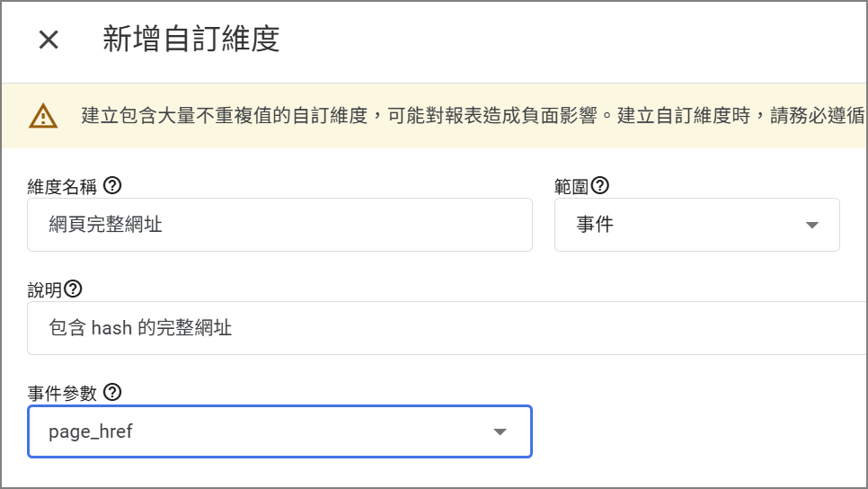Focus the 維度名稱 field containing 網頁完整網址
The width and height of the screenshot is (868, 489).
point(279,225)
